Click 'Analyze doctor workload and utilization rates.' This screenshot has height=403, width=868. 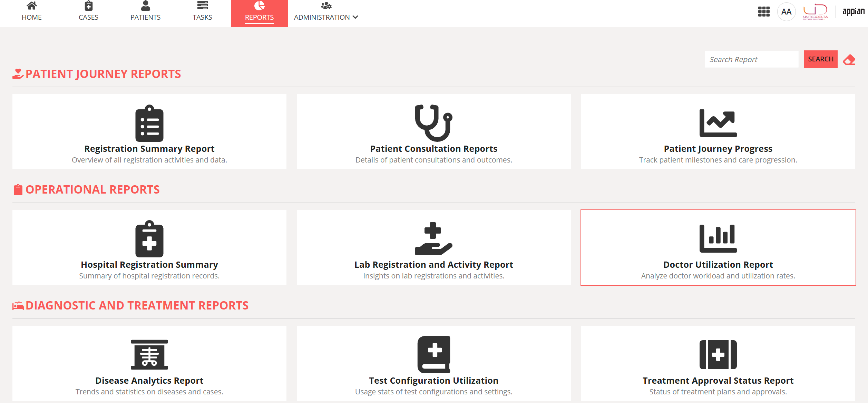[x=718, y=276]
